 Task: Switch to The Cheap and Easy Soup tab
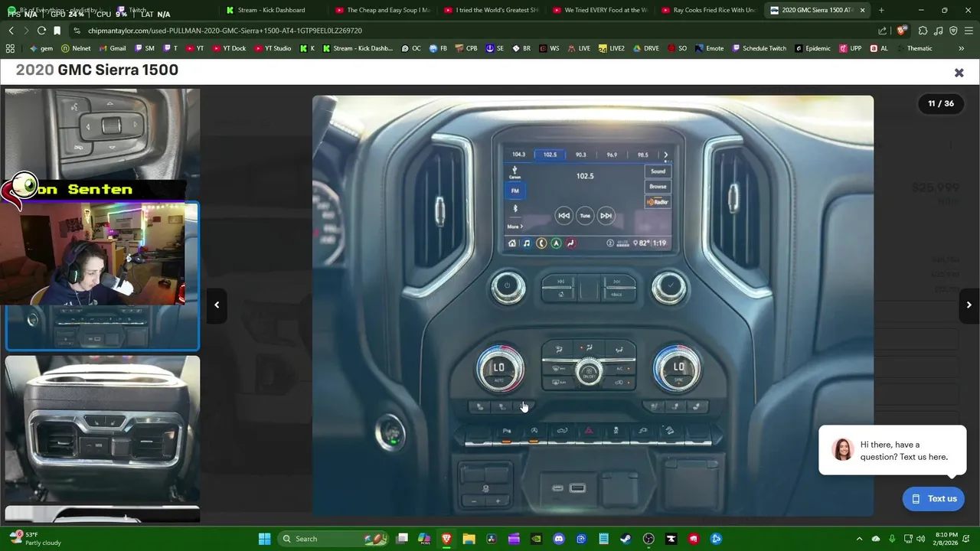pos(384,10)
